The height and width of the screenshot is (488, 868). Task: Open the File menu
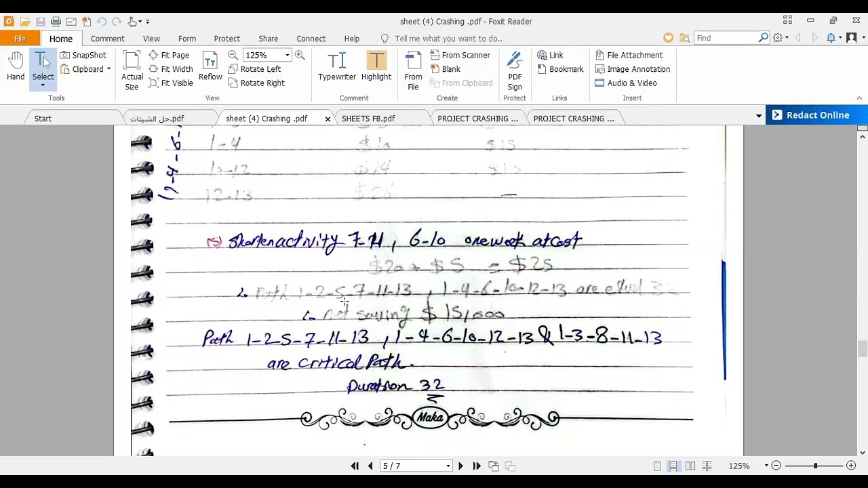(20, 39)
